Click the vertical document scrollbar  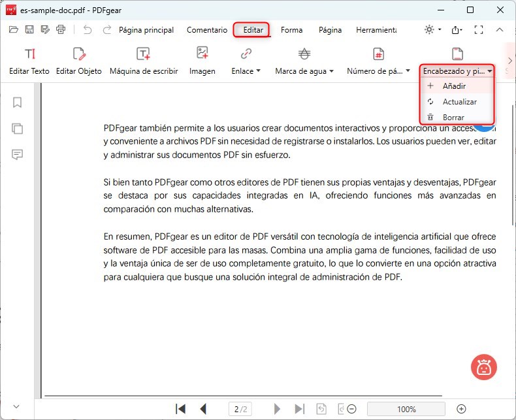click(513, 165)
